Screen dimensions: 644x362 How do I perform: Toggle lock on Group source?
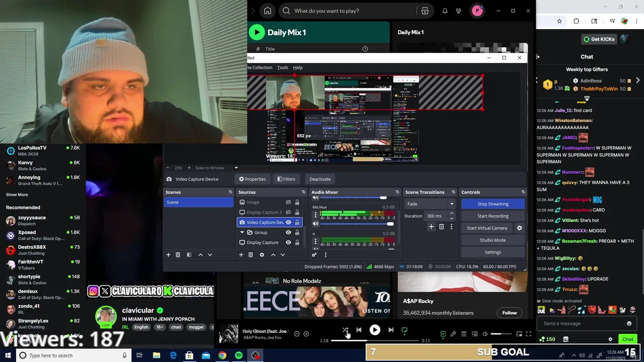click(x=297, y=232)
